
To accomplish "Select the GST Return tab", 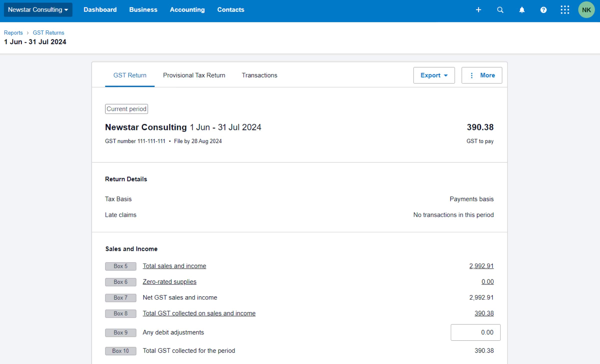I will point(129,75).
